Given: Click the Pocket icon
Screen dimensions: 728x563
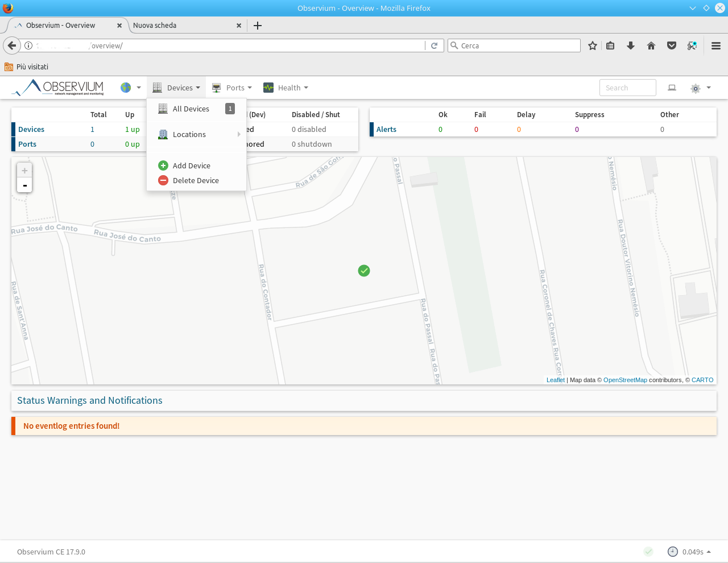Looking at the screenshot, I should coord(672,45).
